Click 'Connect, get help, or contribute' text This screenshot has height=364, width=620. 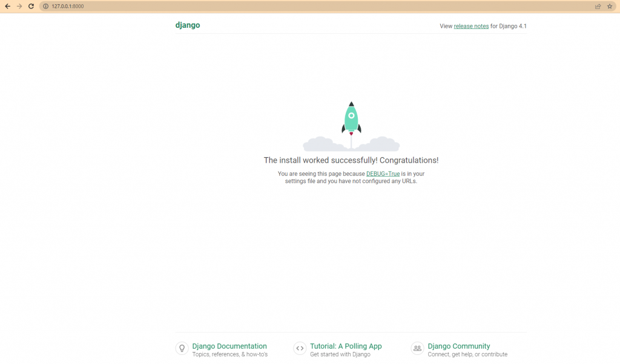click(x=467, y=354)
